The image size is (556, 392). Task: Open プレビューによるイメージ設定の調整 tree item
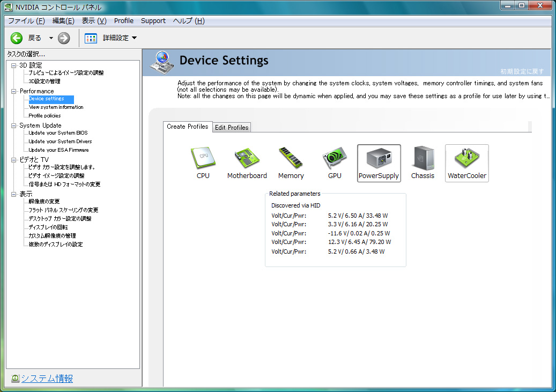(x=66, y=73)
